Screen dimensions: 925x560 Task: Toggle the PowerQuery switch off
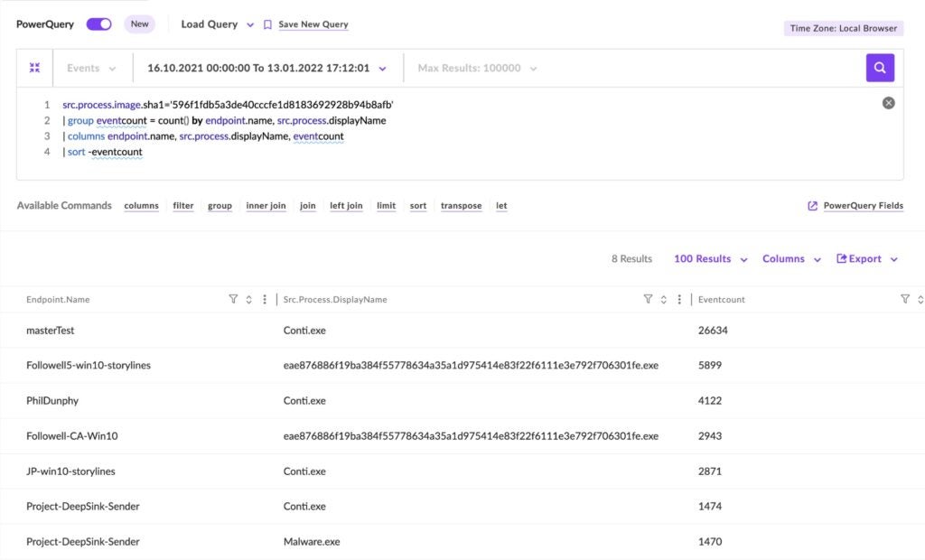click(98, 24)
